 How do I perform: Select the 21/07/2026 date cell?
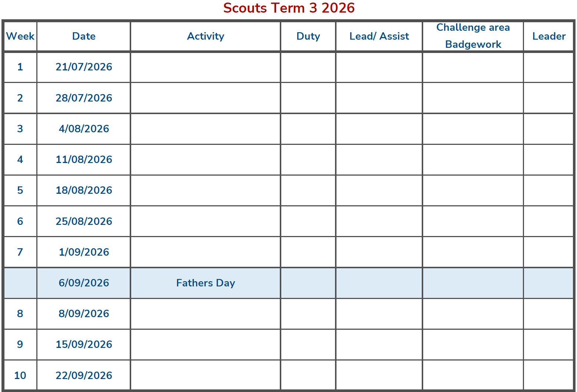[84, 67]
